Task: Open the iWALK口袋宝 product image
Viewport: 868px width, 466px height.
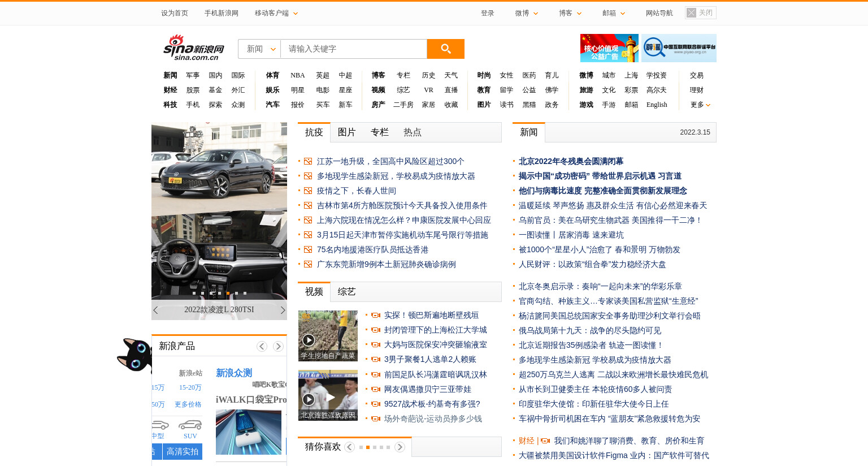Action: point(249,432)
